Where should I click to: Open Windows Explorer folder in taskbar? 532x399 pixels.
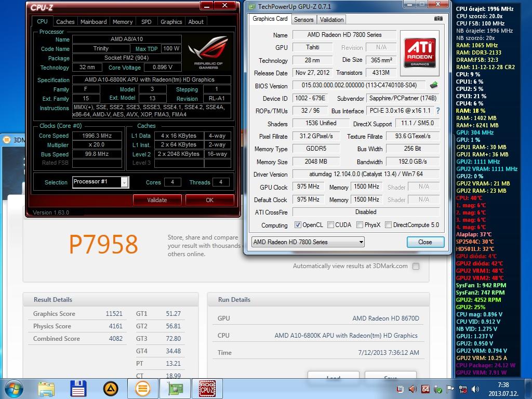tap(46, 389)
